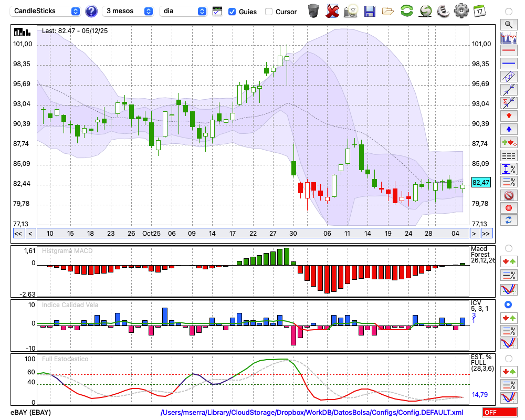This screenshot has height=420, width=525.
Task: Select the ICV panel radio button
Action: [x=508, y=304]
